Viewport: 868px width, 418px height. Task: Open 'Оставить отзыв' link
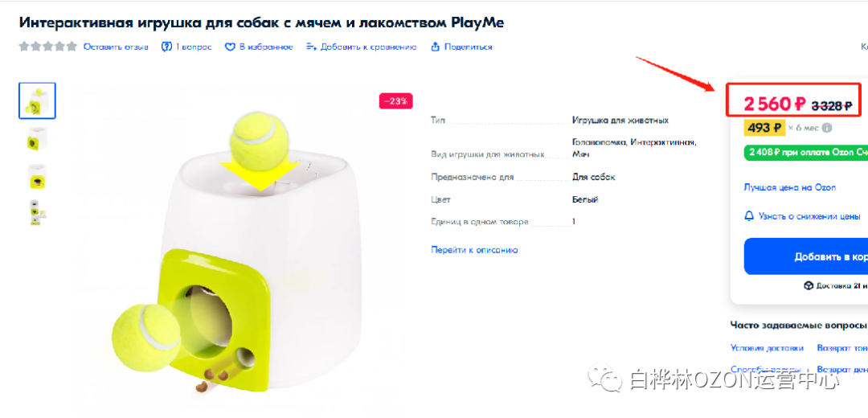(x=116, y=47)
